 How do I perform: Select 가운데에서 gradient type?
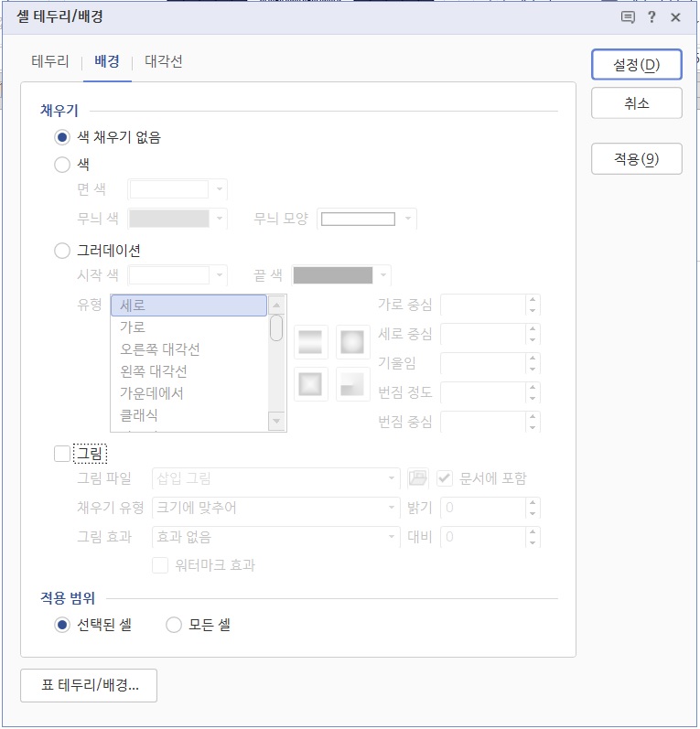(x=188, y=393)
